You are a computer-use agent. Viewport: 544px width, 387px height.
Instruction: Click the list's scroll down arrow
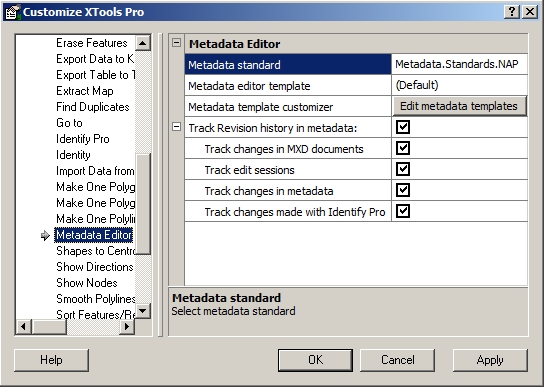143,311
